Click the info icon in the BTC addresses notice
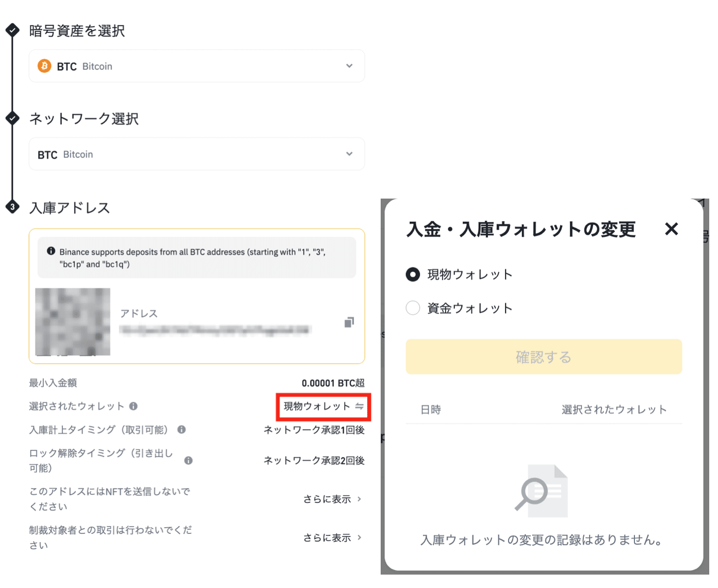 coord(51,251)
